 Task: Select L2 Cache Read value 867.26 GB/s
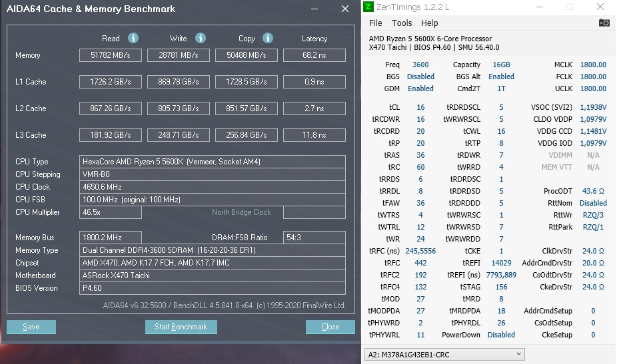tap(110, 108)
